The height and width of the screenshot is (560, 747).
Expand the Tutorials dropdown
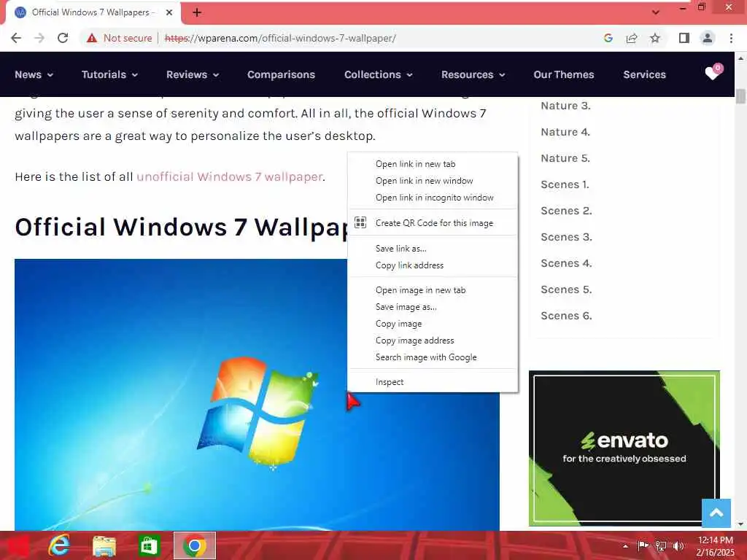[x=109, y=75]
